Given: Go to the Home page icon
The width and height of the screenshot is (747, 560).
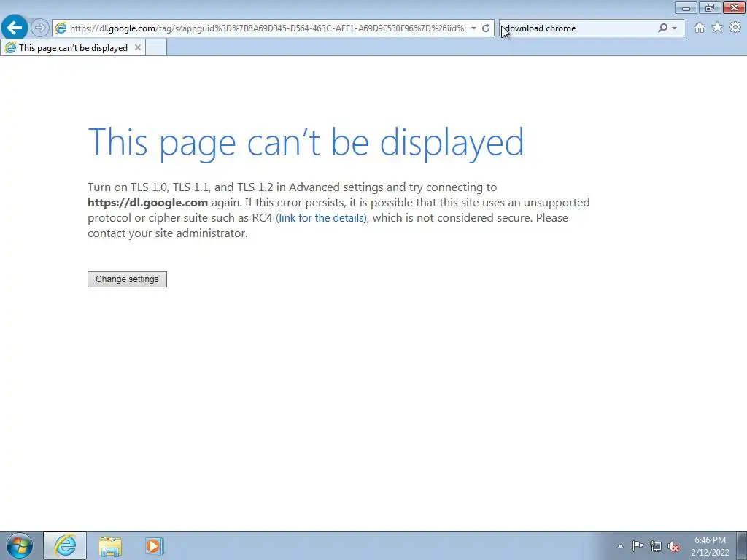Looking at the screenshot, I should pos(700,28).
